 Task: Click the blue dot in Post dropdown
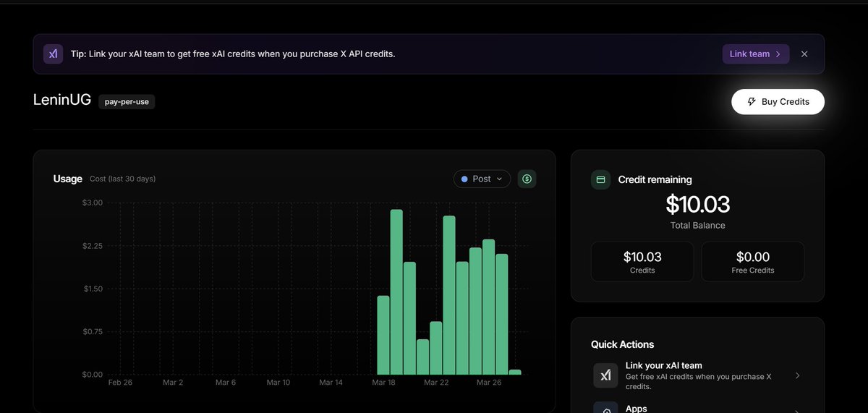464,179
